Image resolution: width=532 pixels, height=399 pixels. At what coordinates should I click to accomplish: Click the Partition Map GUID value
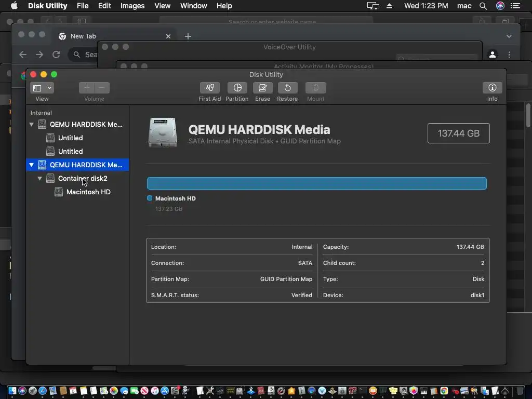click(x=286, y=279)
